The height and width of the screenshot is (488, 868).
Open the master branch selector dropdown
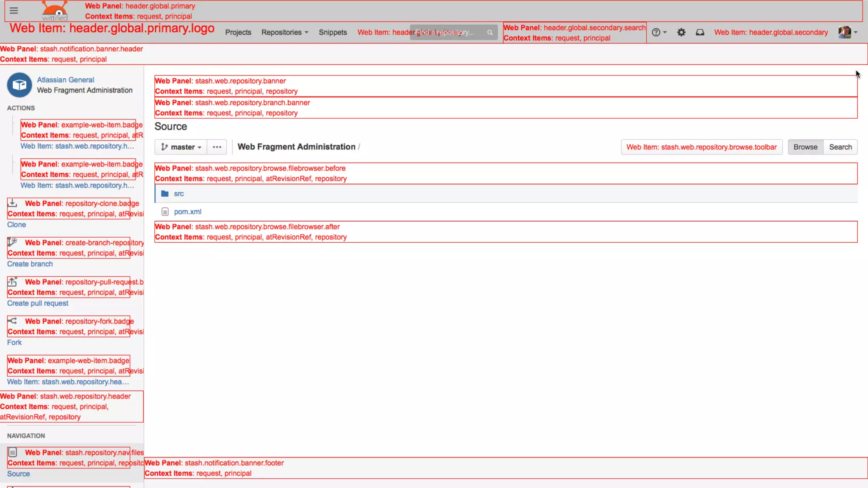(x=181, y=147)
